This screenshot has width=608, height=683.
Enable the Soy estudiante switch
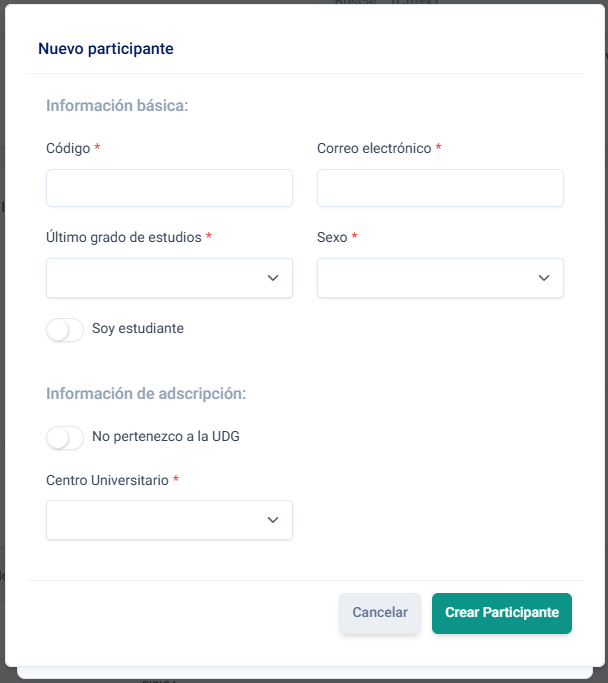65,329
